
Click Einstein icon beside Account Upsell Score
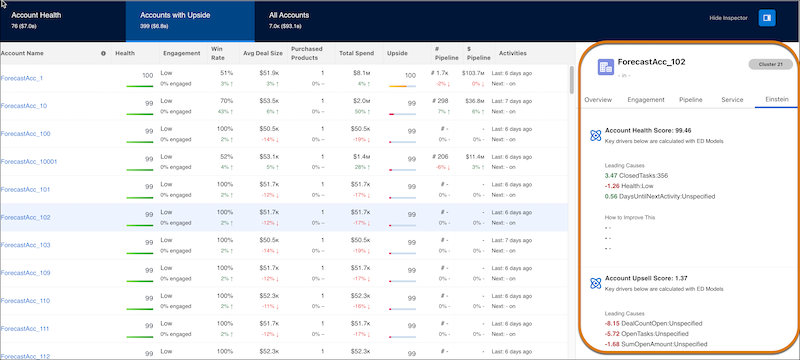595,283
